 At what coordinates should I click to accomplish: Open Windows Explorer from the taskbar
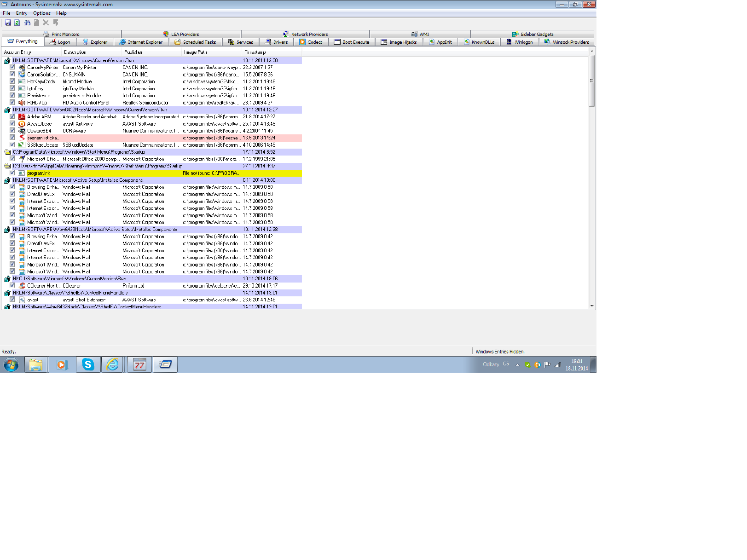click(35, 365)
